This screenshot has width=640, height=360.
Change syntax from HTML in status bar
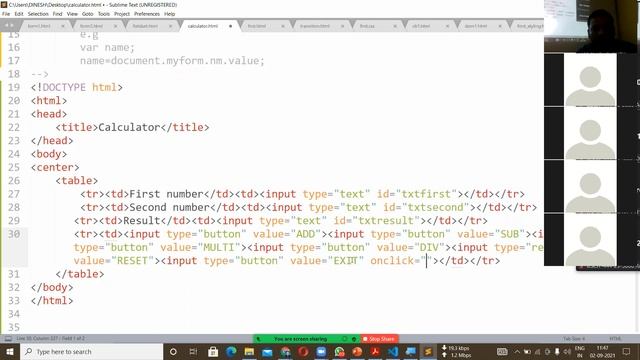(615, 339)
